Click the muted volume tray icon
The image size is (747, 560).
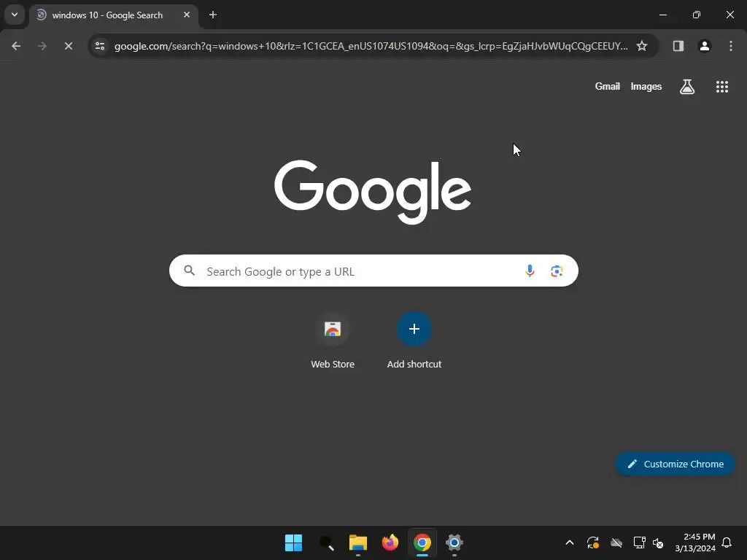[x=658, y=542]
